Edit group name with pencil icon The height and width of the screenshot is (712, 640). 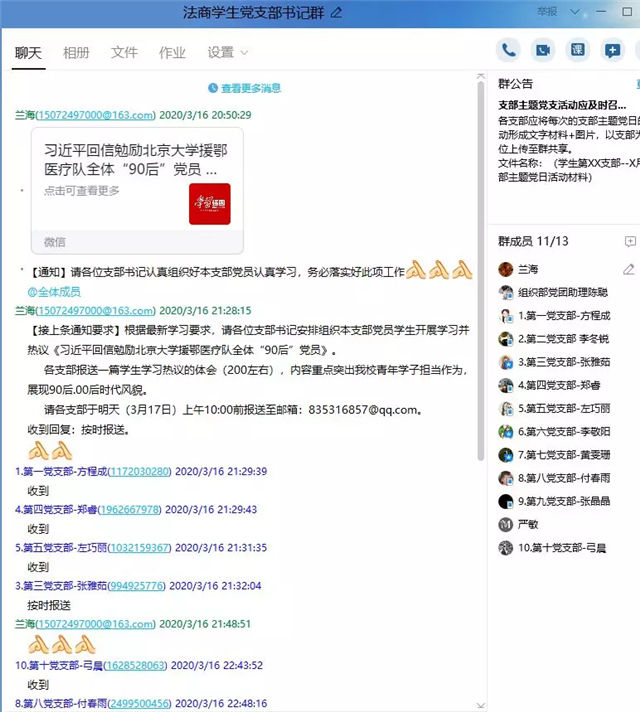pyautogui.click(x=337, y=13)
